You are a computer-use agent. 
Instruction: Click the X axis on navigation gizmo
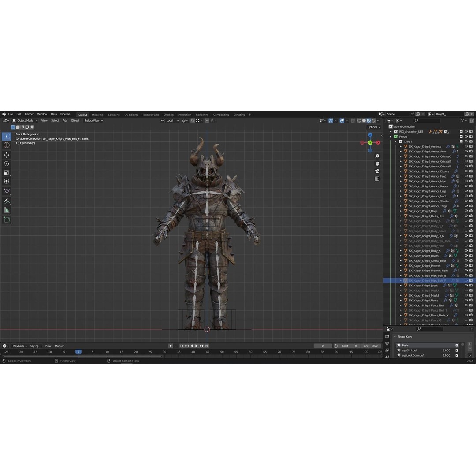[378, 143]
